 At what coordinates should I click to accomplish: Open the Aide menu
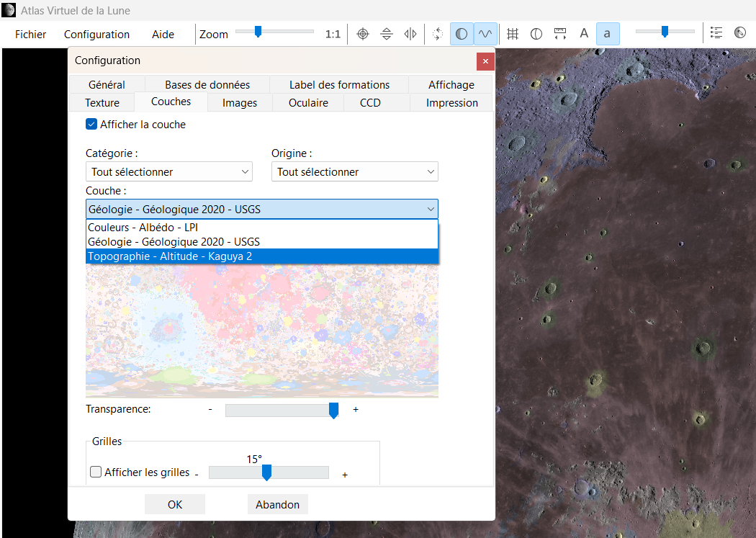pos(163,35)
